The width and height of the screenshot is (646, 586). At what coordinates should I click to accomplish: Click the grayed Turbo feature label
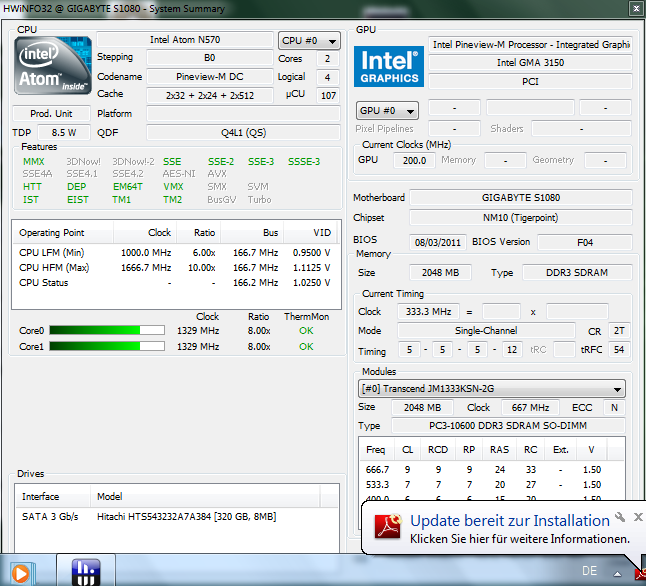tap(260, 199)
